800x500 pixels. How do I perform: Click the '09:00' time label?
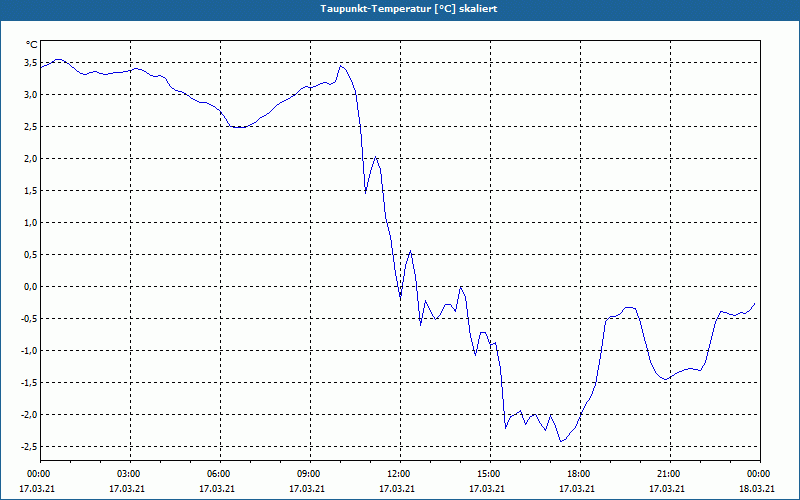coord(308,474)
